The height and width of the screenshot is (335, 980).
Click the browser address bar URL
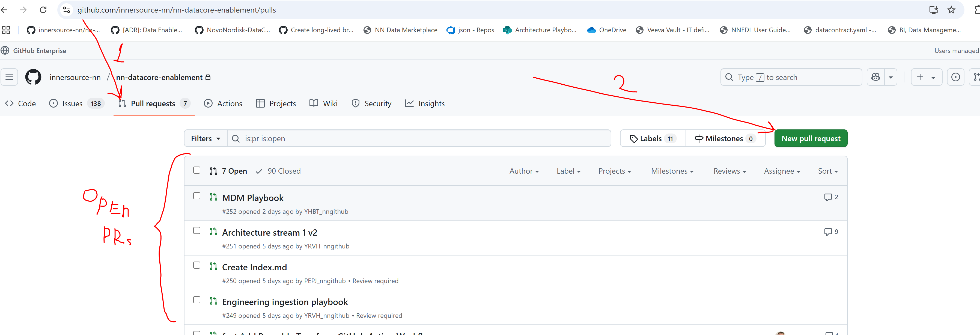click(x=177, y=10)
